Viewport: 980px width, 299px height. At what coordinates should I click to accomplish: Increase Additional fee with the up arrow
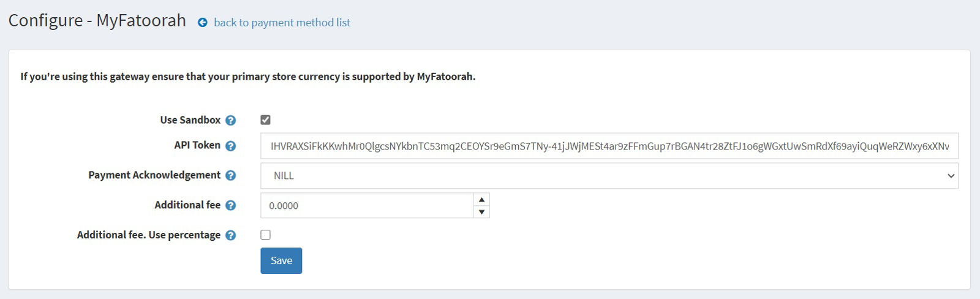pos(482,200)
